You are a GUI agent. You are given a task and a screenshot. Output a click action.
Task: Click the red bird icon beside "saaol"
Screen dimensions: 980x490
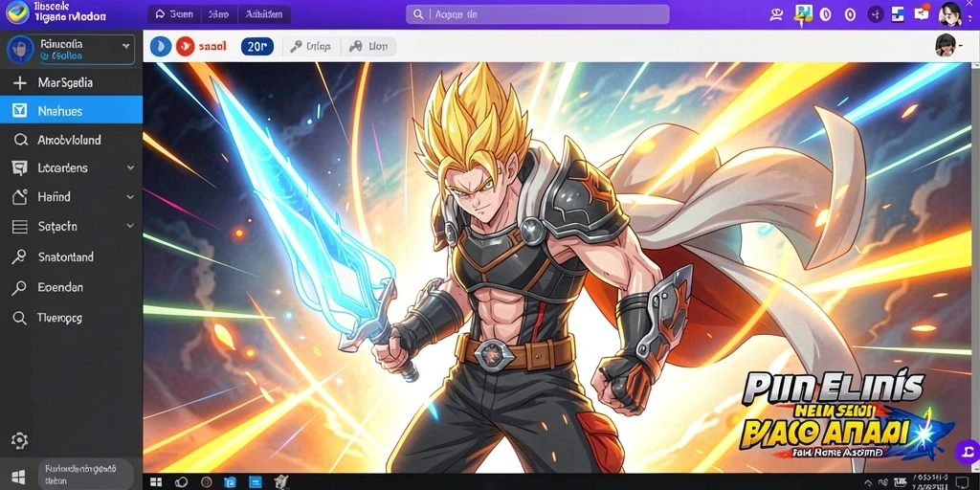point(186,46)
